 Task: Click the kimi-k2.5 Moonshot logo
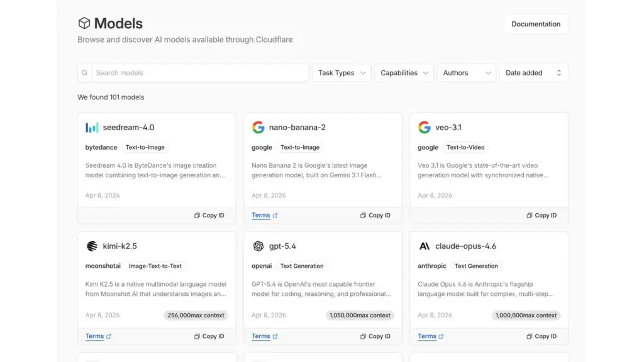(x=92, y=246)
